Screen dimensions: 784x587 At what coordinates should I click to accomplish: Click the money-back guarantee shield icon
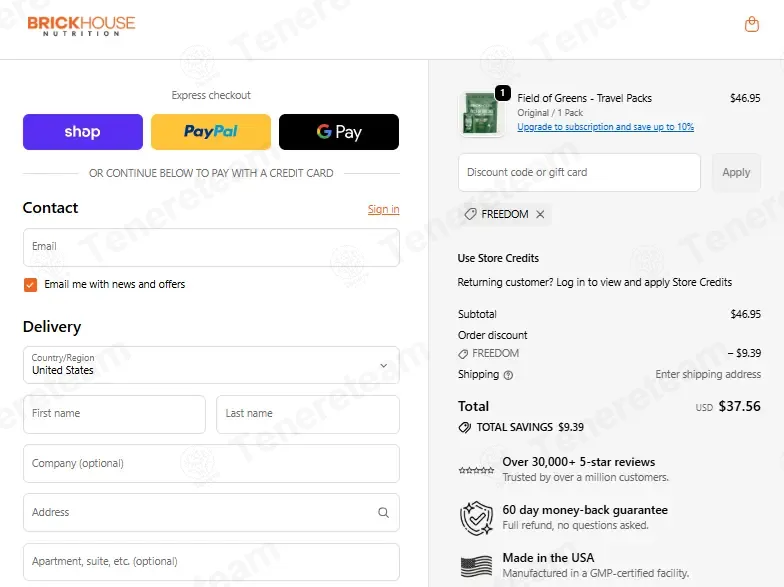pos(476,518)
